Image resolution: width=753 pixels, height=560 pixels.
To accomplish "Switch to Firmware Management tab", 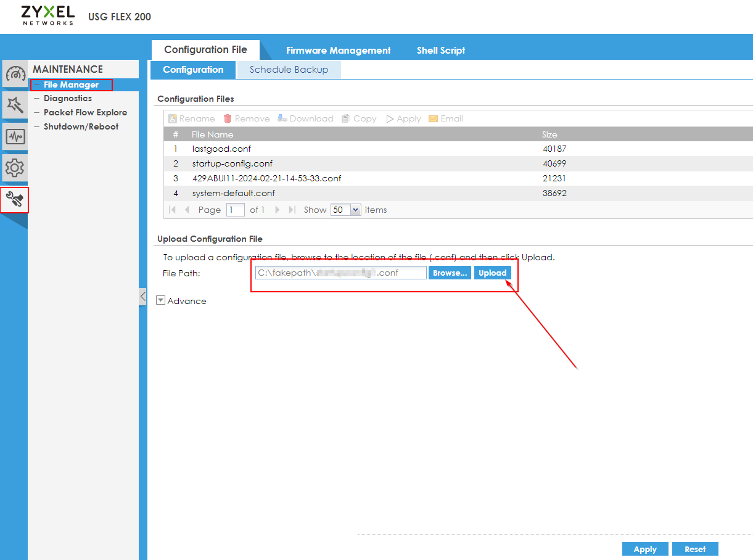I will [338, 51].
